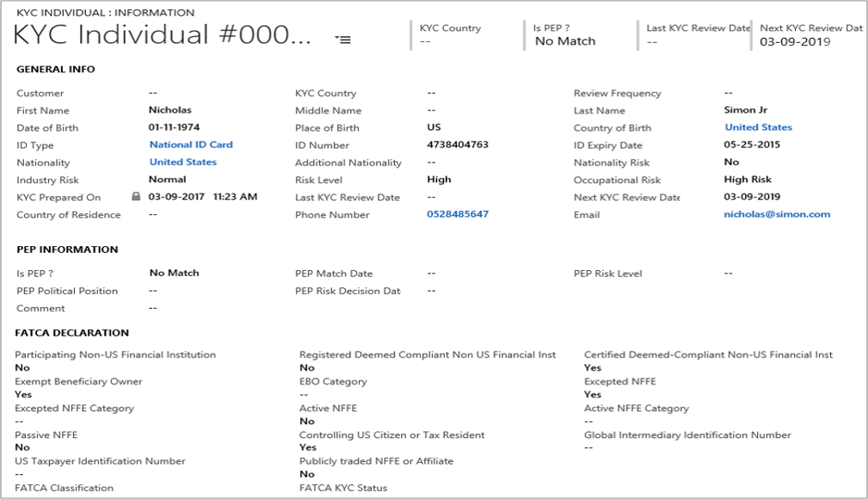
Task: Select the PEP INFORMATION section header
Action: click(67, 249)
